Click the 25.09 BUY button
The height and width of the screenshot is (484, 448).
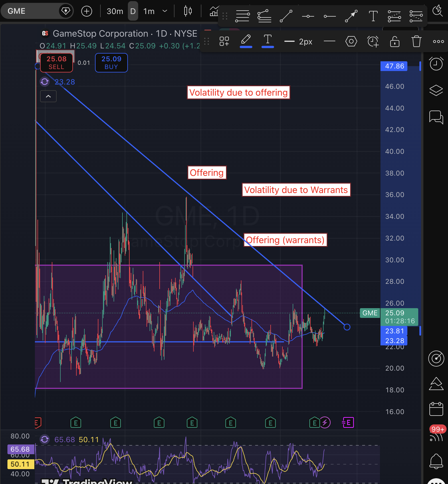tap(111, 63)
